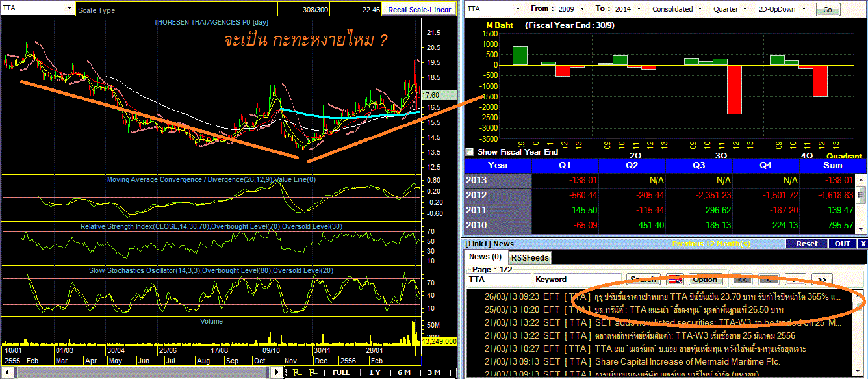868x379 pixels.
Task: Select the 1 Y chart range
Action: tap(375, 373)
